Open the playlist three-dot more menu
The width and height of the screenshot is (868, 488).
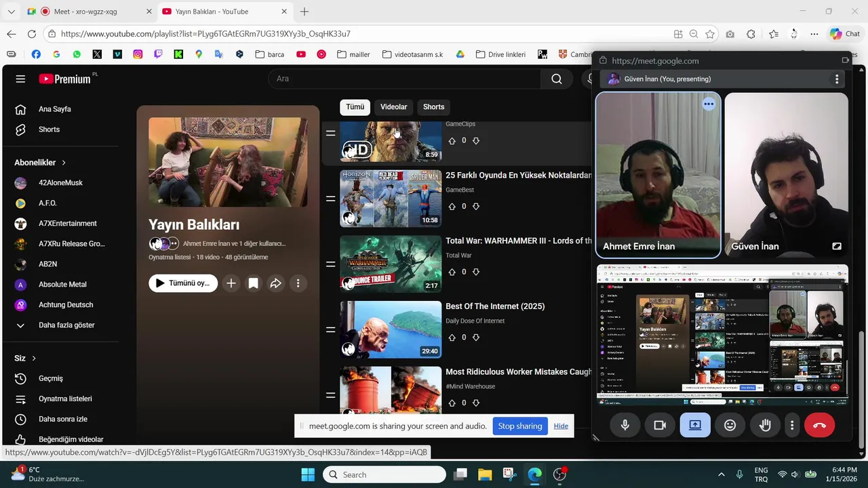pyautogui.click(x=298, y=283)
